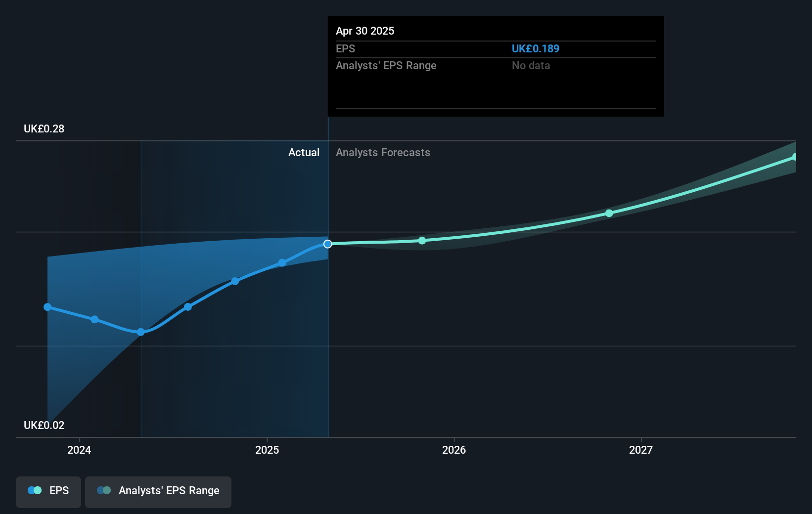This screenshot has height=514, width=812.
Task: Select the Analysts Forecasts section label
Action: (x=383, y=152)
